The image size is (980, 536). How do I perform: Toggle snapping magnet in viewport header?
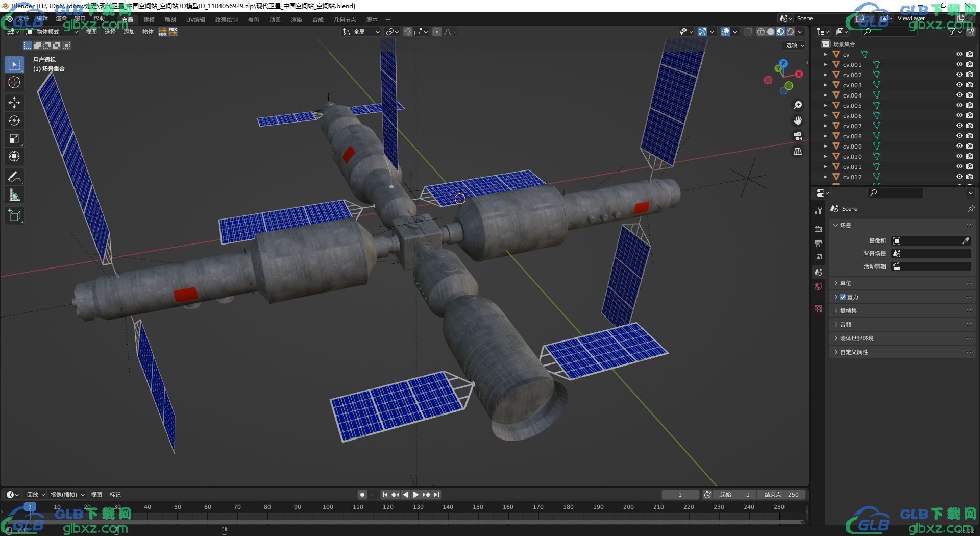[x=408, y=32]
